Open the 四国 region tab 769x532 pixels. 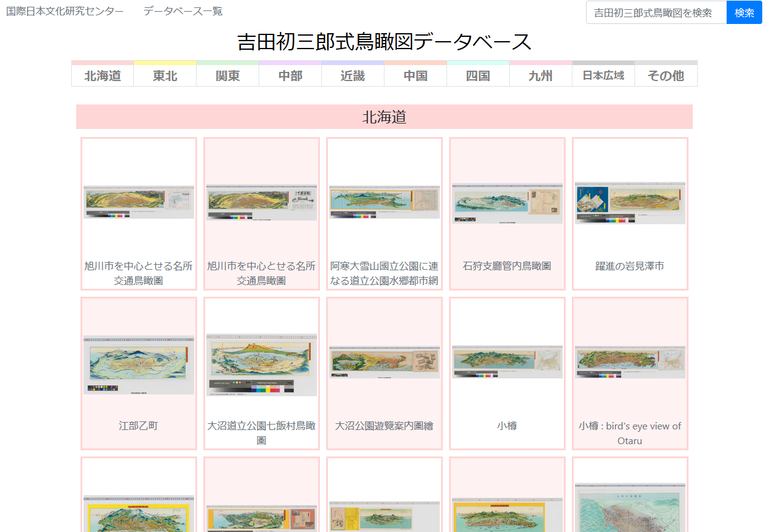pos(478,76)
